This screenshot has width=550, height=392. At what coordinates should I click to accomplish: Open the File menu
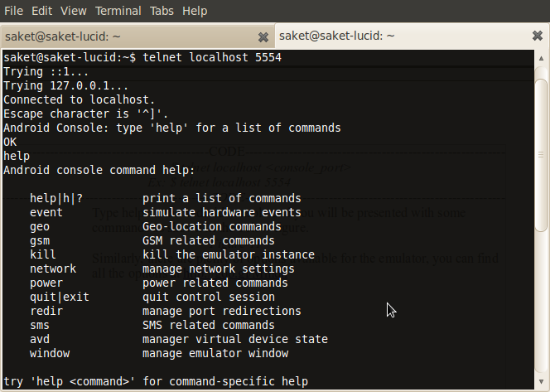coord(14,11)
